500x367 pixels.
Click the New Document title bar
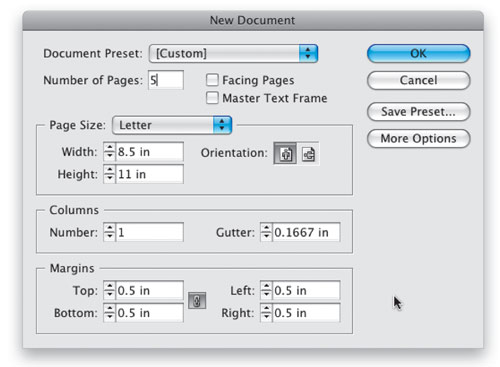click(253, 20)
